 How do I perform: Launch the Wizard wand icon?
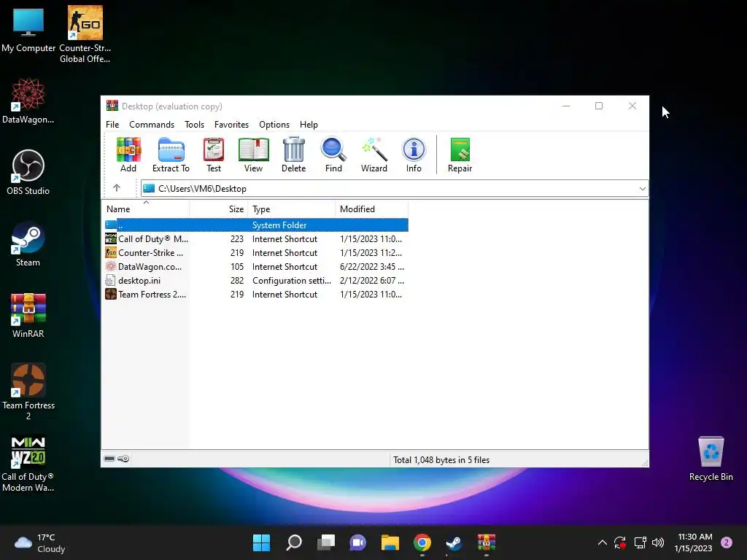click(374, 155)
